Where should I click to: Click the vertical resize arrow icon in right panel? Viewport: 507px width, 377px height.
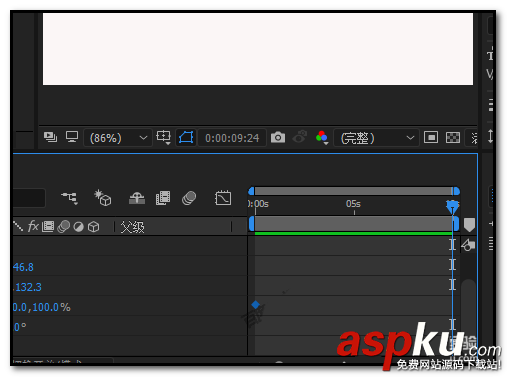click(x=490, y=136)
